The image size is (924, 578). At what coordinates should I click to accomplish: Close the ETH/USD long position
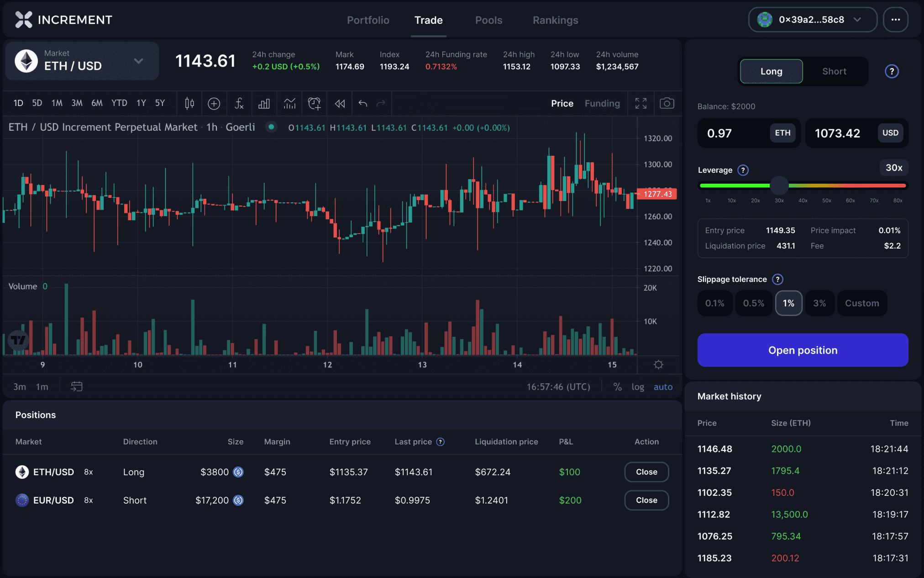[x=646, y=472]
